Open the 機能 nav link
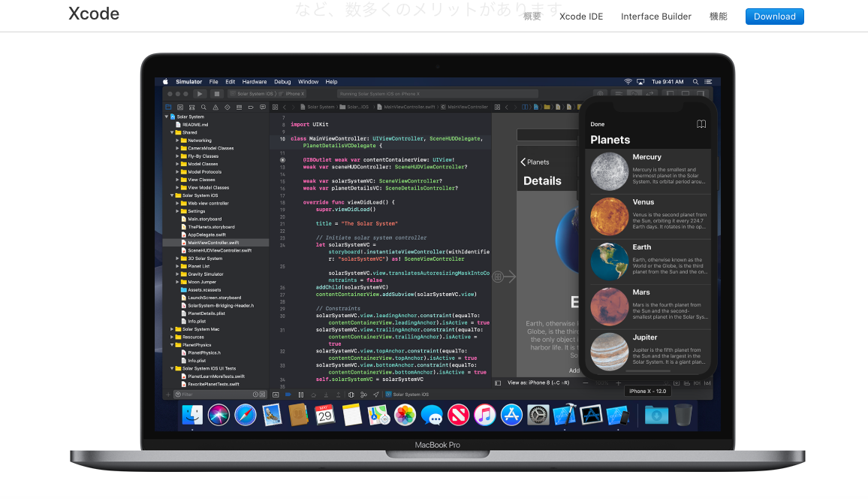868x499 pixels. point(718,17)
